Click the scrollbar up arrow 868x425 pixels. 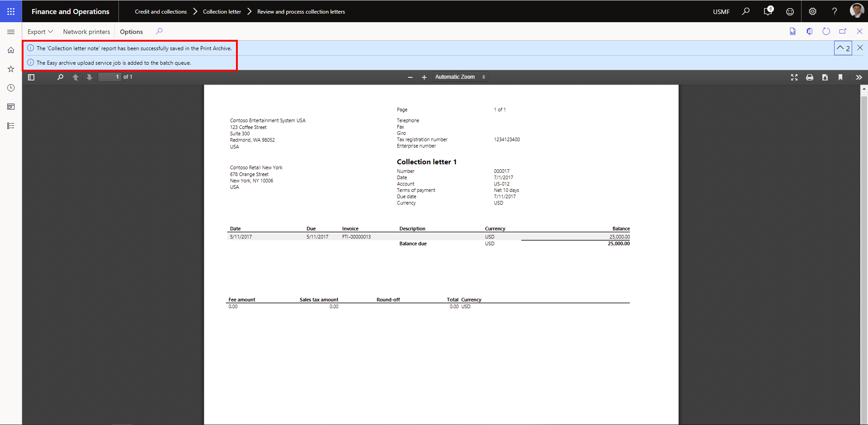[x=864, y=89]
